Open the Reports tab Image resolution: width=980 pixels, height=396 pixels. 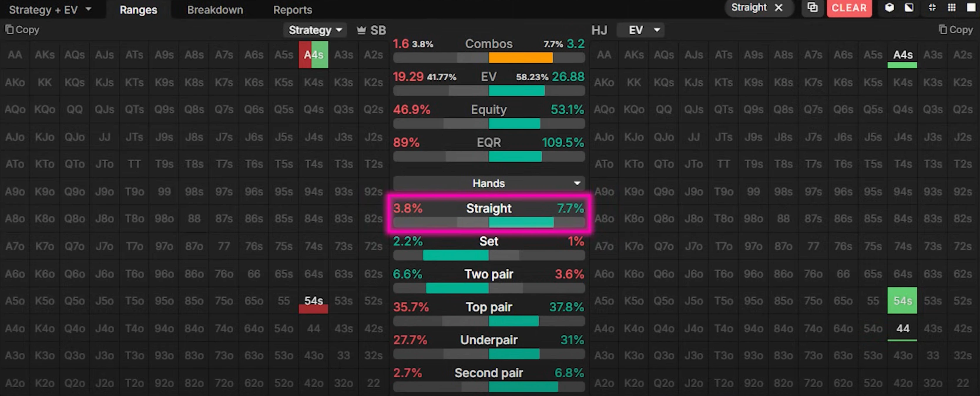point(293,9)
